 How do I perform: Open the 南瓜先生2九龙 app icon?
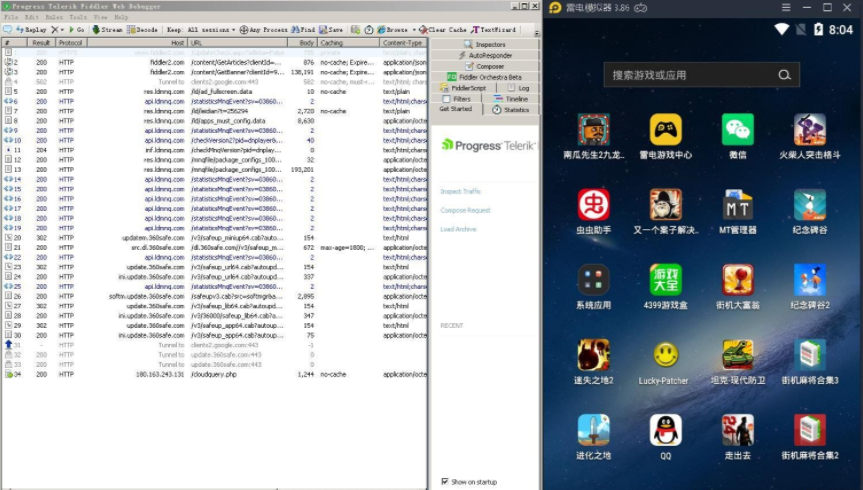[593, 135]
